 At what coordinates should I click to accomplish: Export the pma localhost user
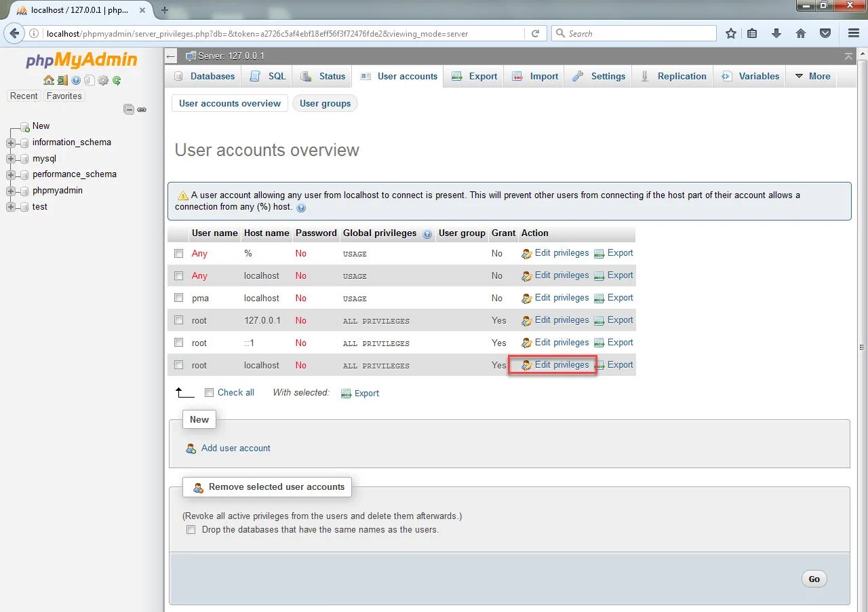click(613, 298)
